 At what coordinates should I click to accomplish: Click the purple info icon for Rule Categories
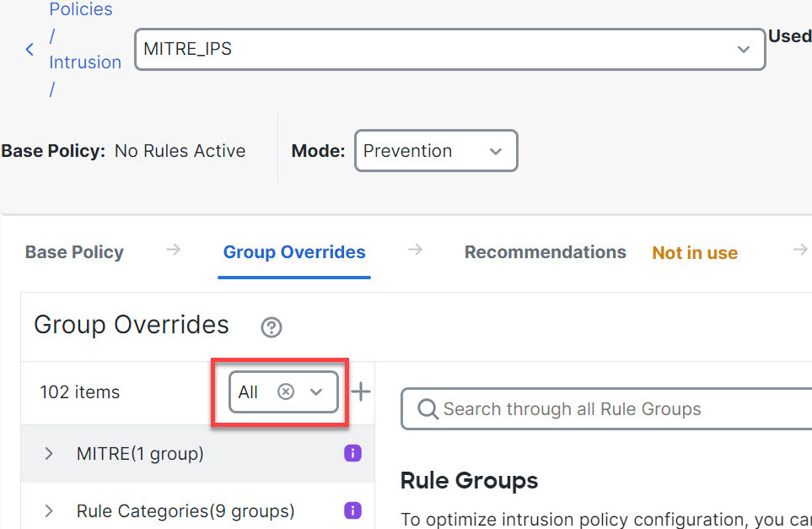pos(352,510)
